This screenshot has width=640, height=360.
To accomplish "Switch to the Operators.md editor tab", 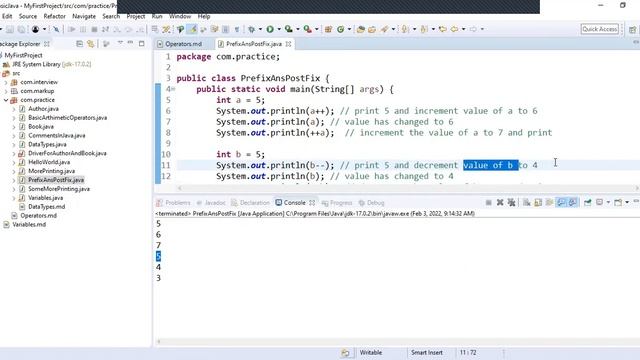I will 183,44.
